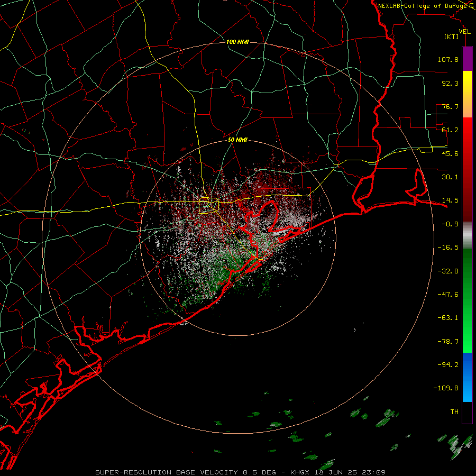Select the -32.0 scale value
The height and width of the screenshot is (476, 476).
448,271
